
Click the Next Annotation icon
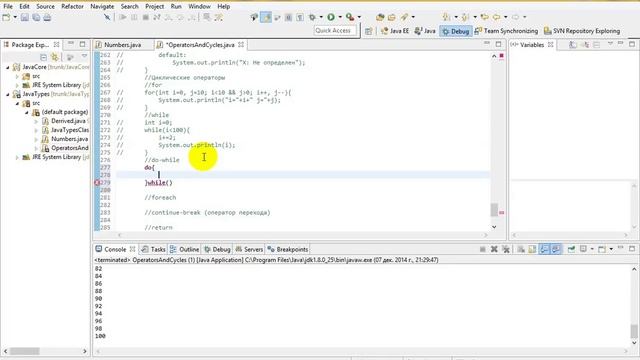click(x=447, y=17)
